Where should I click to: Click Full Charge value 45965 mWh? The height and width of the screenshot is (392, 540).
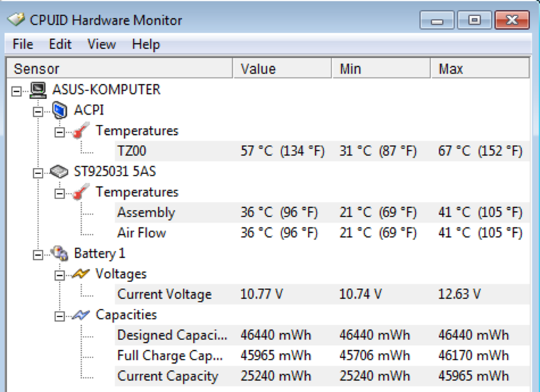pos(275,356)
